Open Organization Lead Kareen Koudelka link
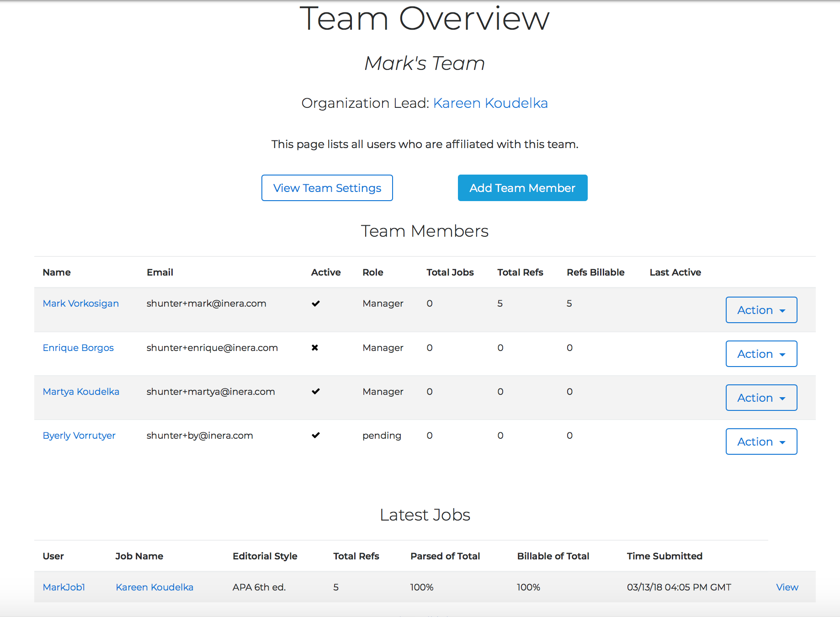The width and height of the screenshot is (840, 617). point(490,103)
